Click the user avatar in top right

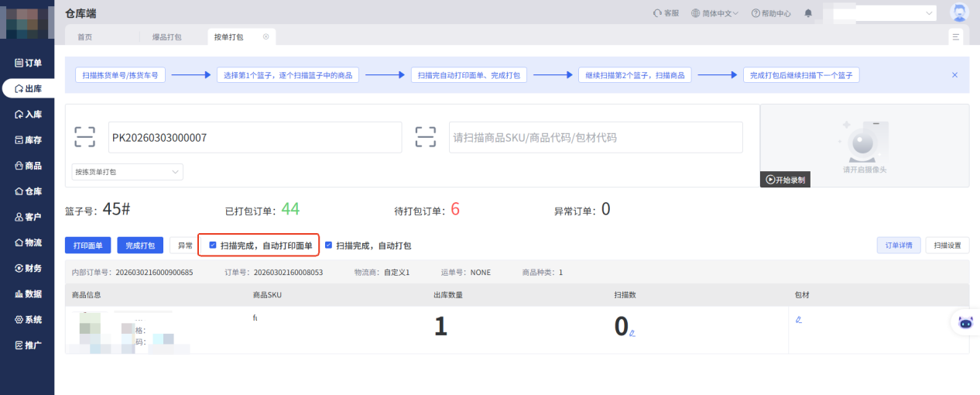(959, 13)
